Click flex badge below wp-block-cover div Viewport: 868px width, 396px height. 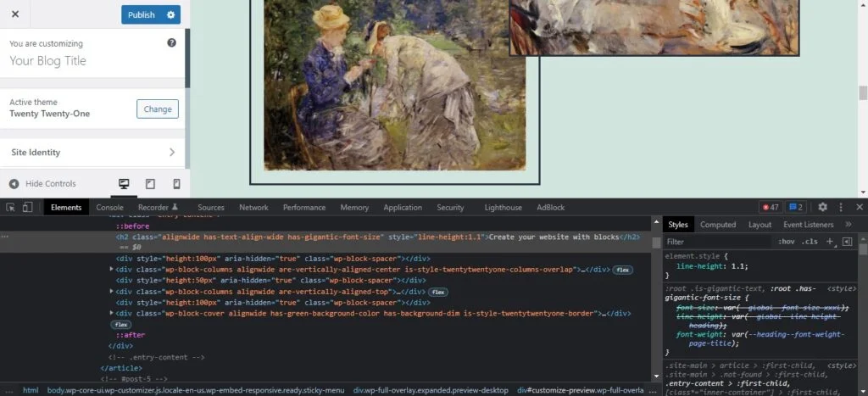pos(121,325)
